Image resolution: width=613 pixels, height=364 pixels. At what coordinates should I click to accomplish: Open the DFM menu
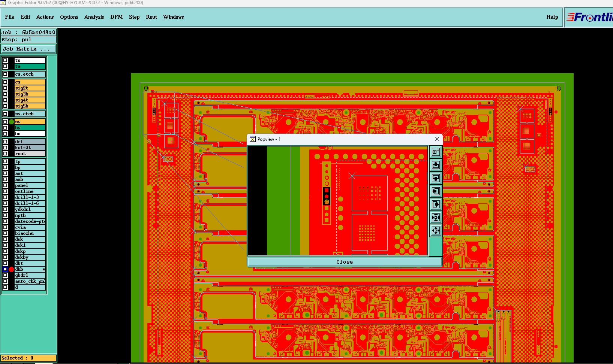(x=117, y=17)
